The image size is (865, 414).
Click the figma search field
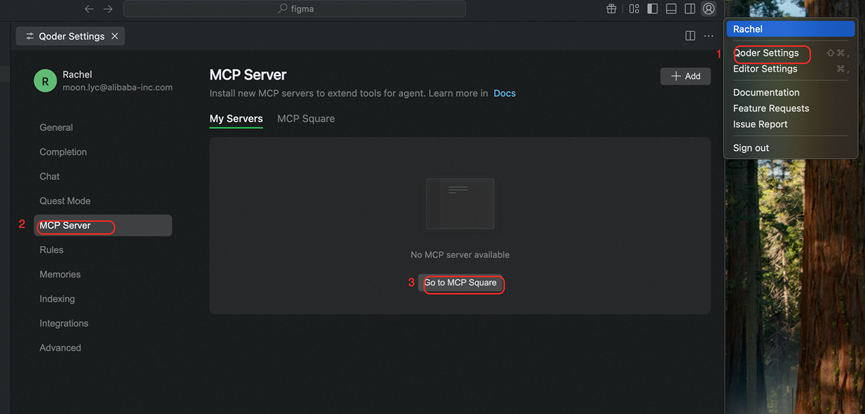coord(295,9)
